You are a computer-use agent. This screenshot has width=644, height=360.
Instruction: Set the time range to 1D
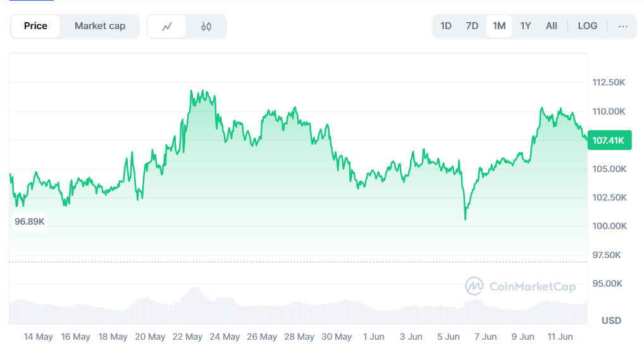click(x=446, y=27)
